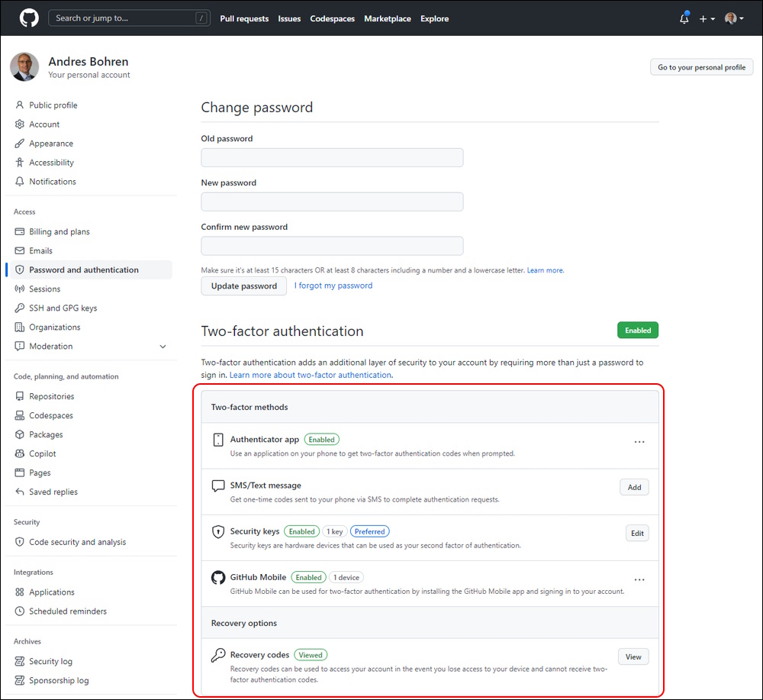Image resolution: width=763 pixels, height=700 pixels.
Task: Click the Accessibility icon in sidebar
Action: (x=20, y=162)
